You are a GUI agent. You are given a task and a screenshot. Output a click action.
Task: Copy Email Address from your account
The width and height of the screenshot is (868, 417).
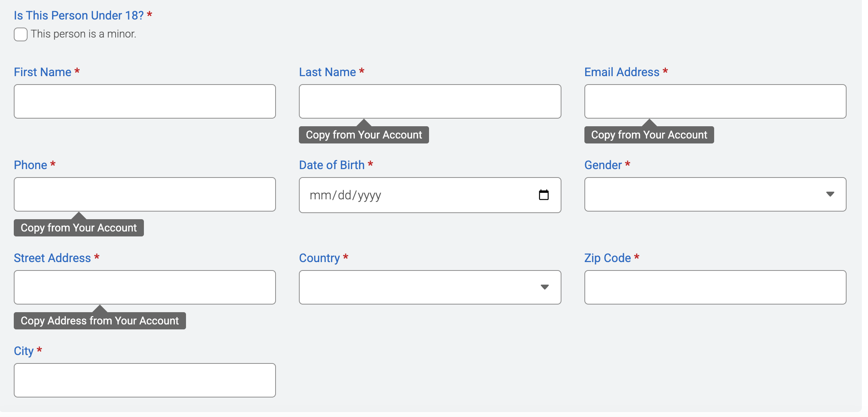pyautogui.click(x=649, y=135)
